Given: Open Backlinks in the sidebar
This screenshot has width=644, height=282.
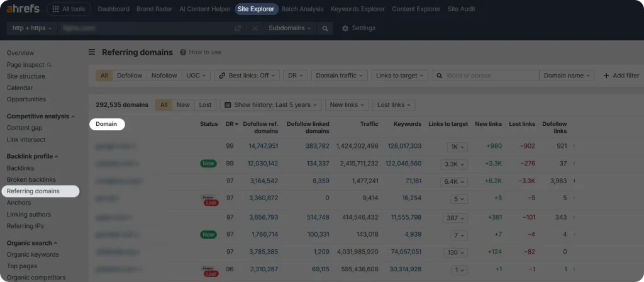Looking at the screenshot, I should 21,168.
